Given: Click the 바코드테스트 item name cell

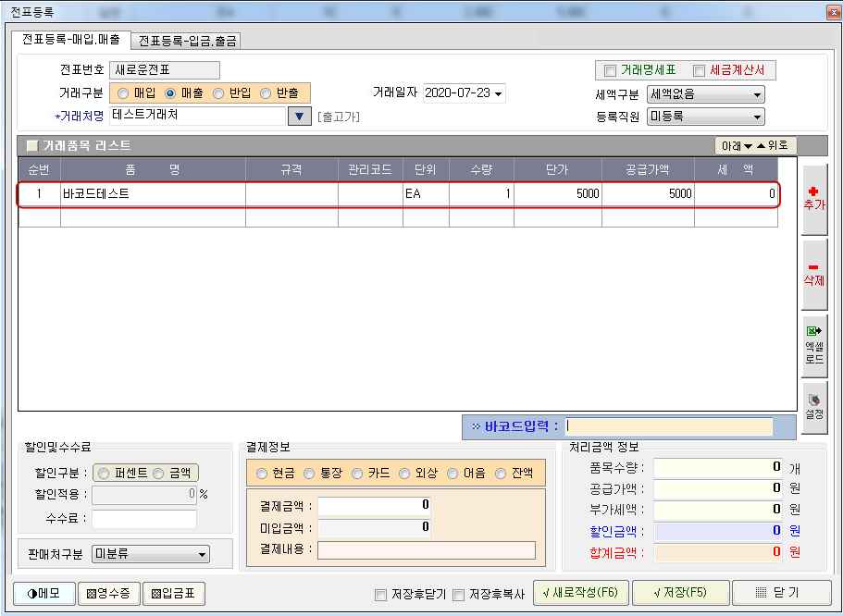Looking at the screenshot, I should (x=153, y=194).
